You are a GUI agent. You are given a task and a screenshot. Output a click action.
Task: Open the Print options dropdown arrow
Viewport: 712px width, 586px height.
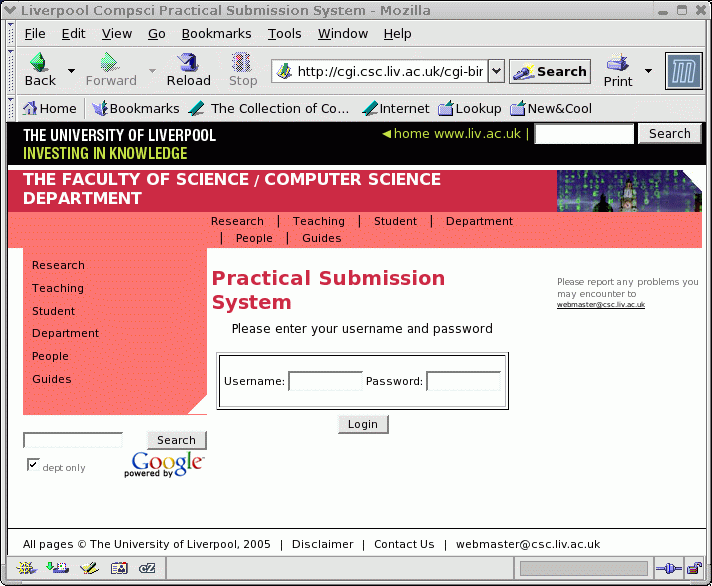(x=648, y=71)
